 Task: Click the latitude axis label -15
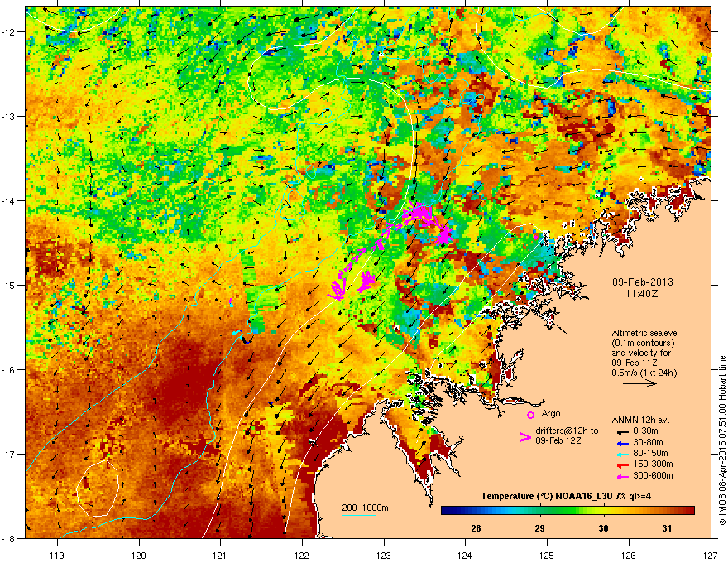coord(8,285)
